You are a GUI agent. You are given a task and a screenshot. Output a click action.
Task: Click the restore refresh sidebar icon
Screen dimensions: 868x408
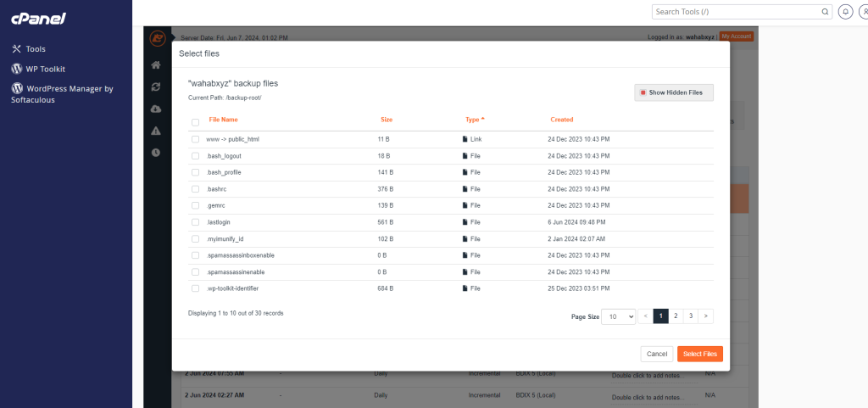point(156,87)
